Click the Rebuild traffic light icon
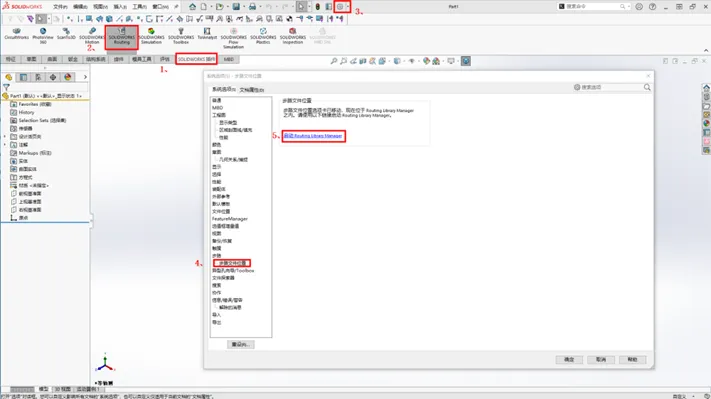The width and height of the screenshot is (711, 399). pos(318,7)
